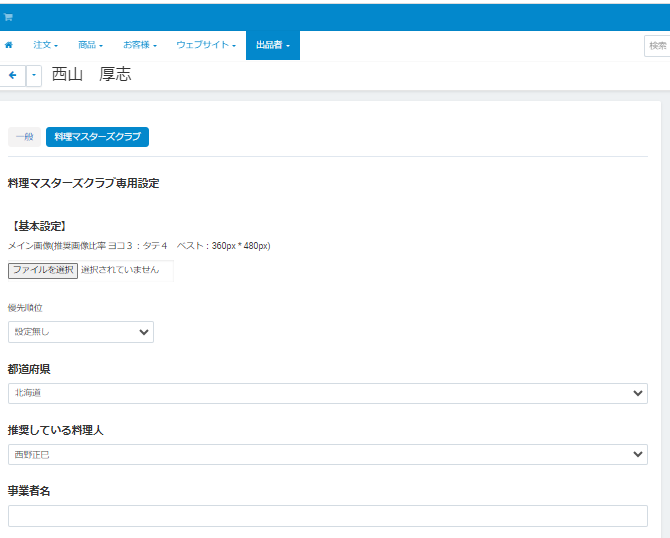Click the 西山 厚志 page title
This screenshot has height=538, width=670.
[91, 75]
